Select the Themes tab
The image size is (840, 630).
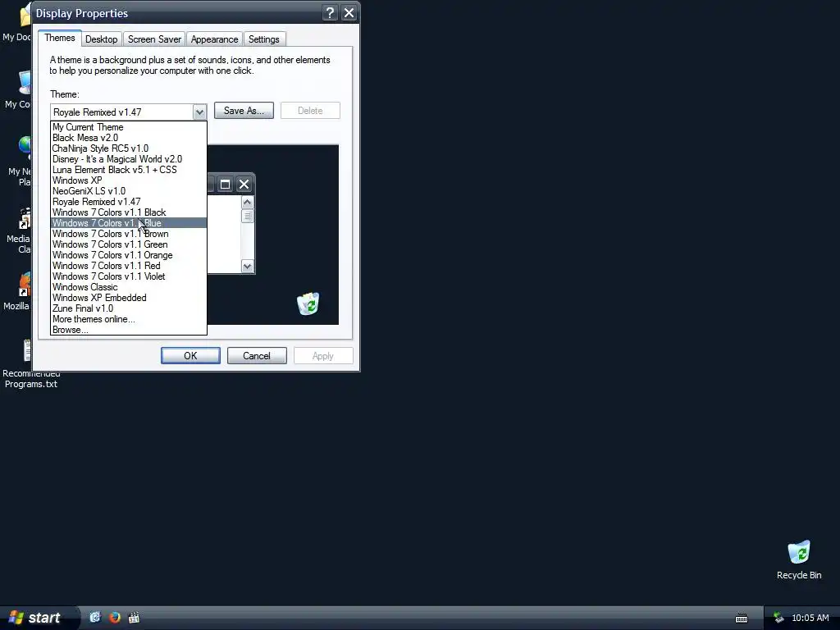click(59, 38)
